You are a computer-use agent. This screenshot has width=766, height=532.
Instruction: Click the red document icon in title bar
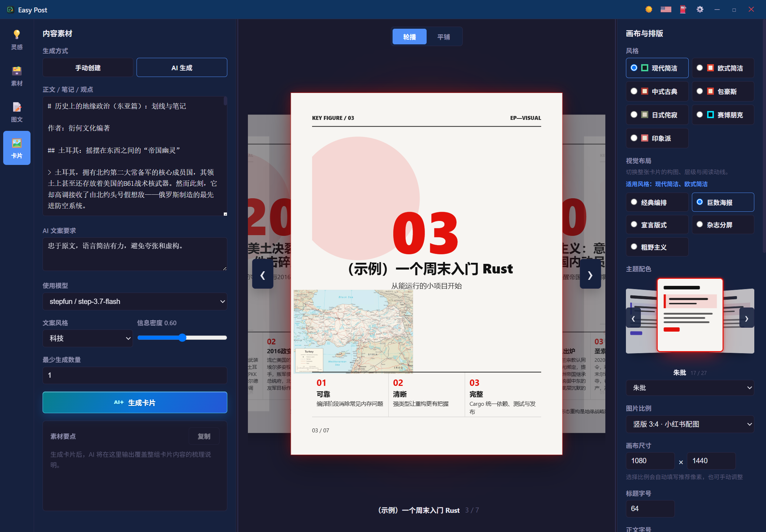tap(683, 10)
